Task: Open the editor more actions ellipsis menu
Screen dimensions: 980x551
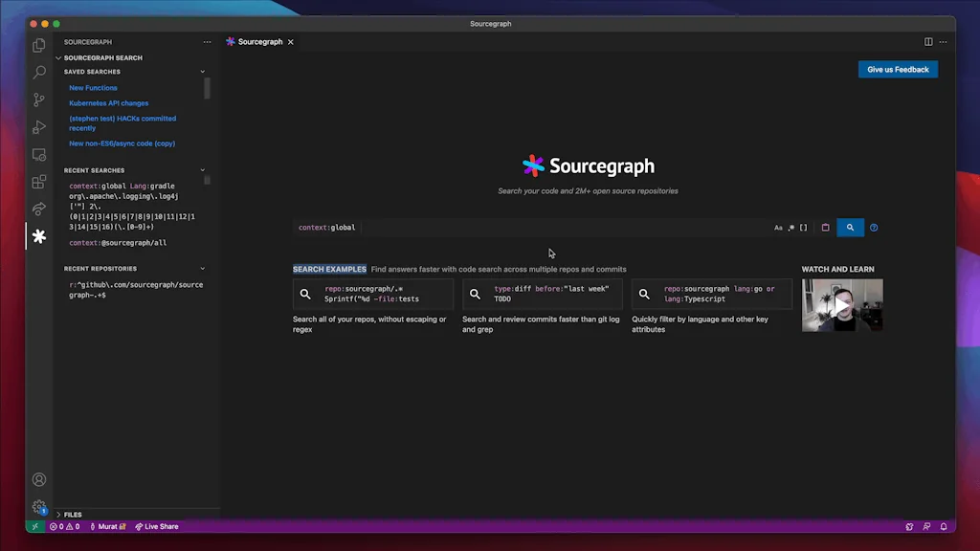Action: tap(943, 41)
